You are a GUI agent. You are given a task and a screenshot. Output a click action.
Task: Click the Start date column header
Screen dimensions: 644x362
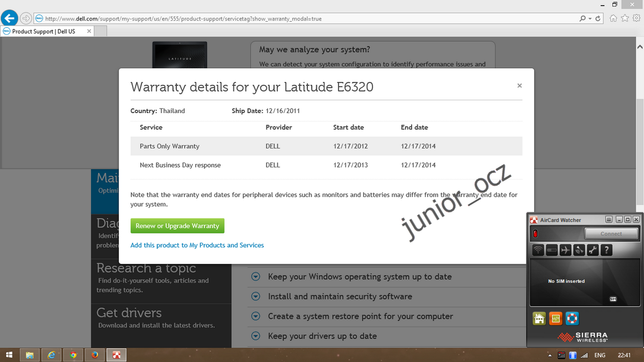[349, 128]
